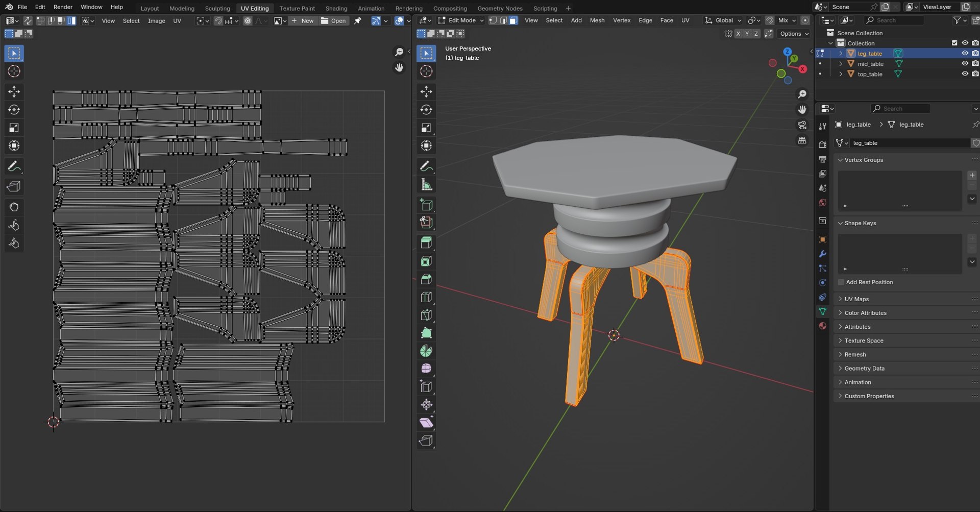
Task: Click the zoom magnifier in the 3D viewport
Action: coord(802,94)
